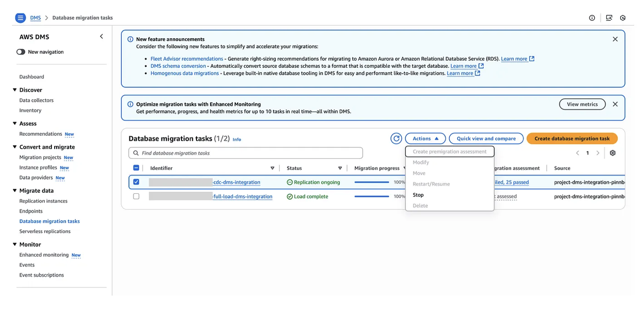
Task: Toggle the select-all header checkbox
Action: coord(136,168)
